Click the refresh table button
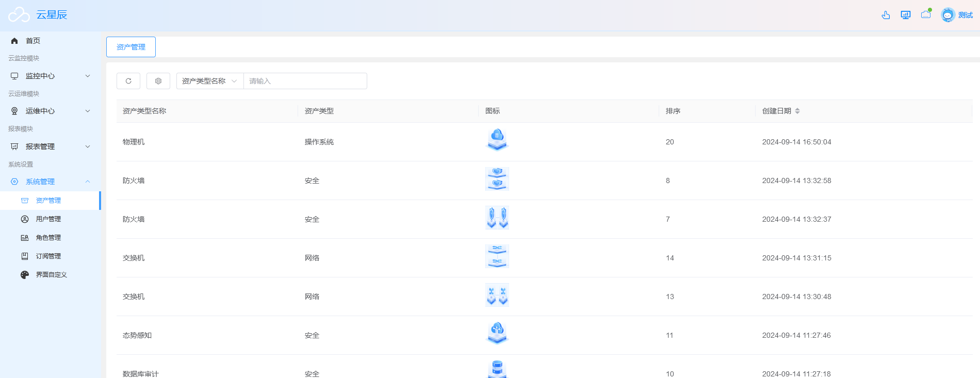 pyautogui.click(x=128, y=81)
